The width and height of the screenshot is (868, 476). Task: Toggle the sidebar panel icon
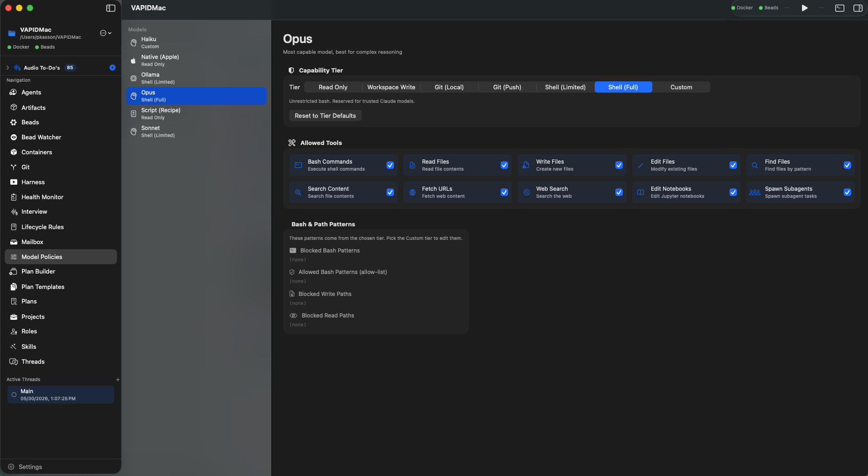point(111,8)
